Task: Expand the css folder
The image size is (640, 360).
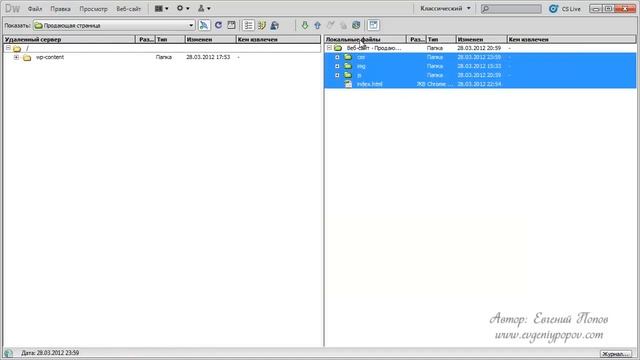Action: (x=337, y=57)
